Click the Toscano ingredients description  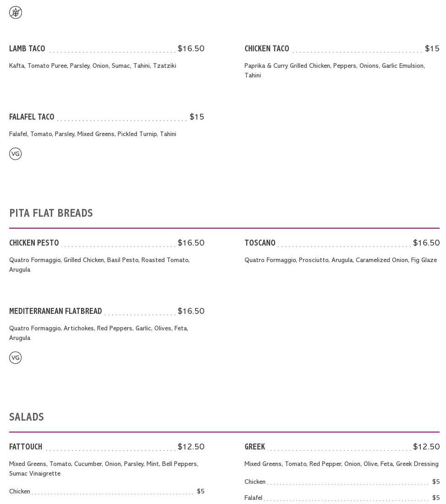pos(340,260)
